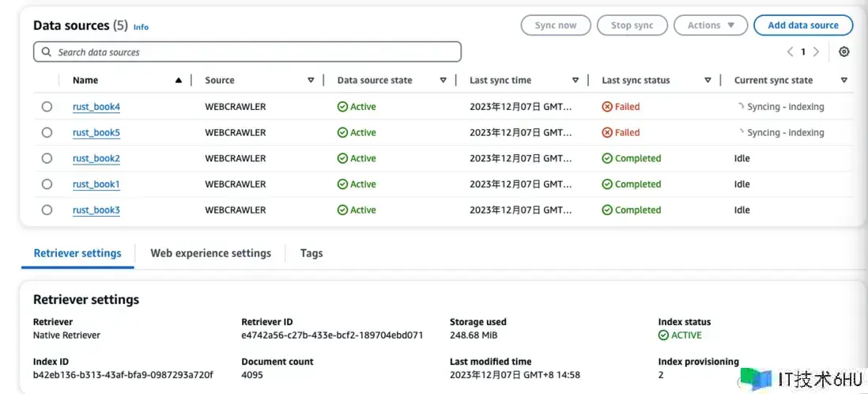868x394 pixels.
Task: Click the Name column header text
Action: tap(85, 81)
